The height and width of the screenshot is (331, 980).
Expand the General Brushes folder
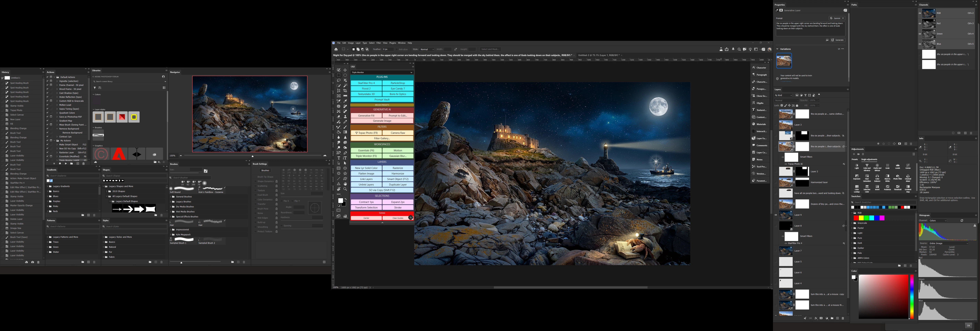click(170, 197)
